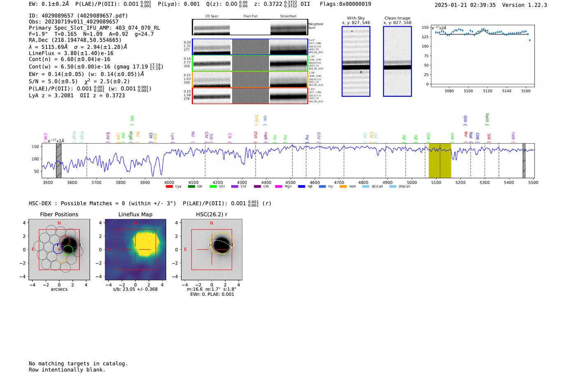Image resolution: width=576 pixels, height=392 pixels.
Task: Click the blue Hβ legend swatch
Action: coord(302,187)
